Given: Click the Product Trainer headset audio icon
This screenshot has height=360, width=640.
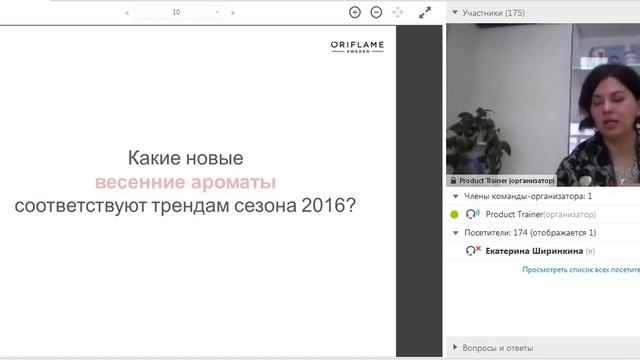Looking at the screenshot, I should tap(473, 214).
